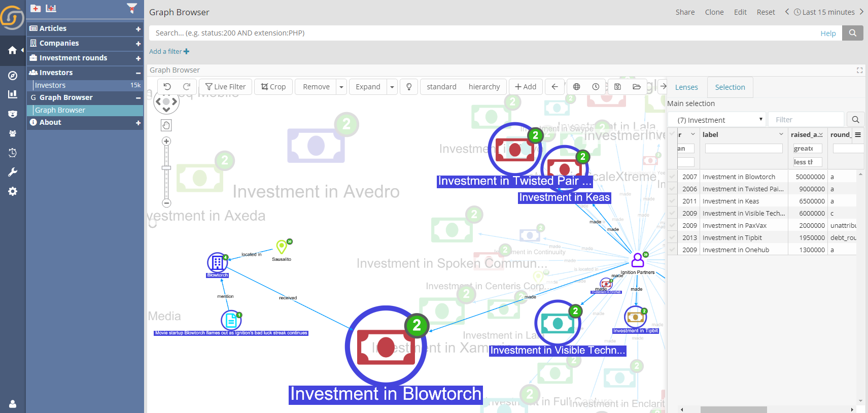Image resolution: width=868 pixels, height=413 pixels.
Task: Select the Investment in Blowtorch graph node
Action: [386, 347]
